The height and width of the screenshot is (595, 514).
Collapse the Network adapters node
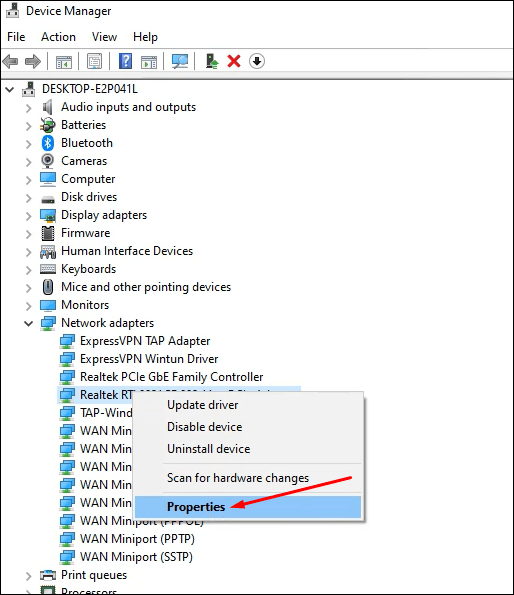[x=28, y=323]
